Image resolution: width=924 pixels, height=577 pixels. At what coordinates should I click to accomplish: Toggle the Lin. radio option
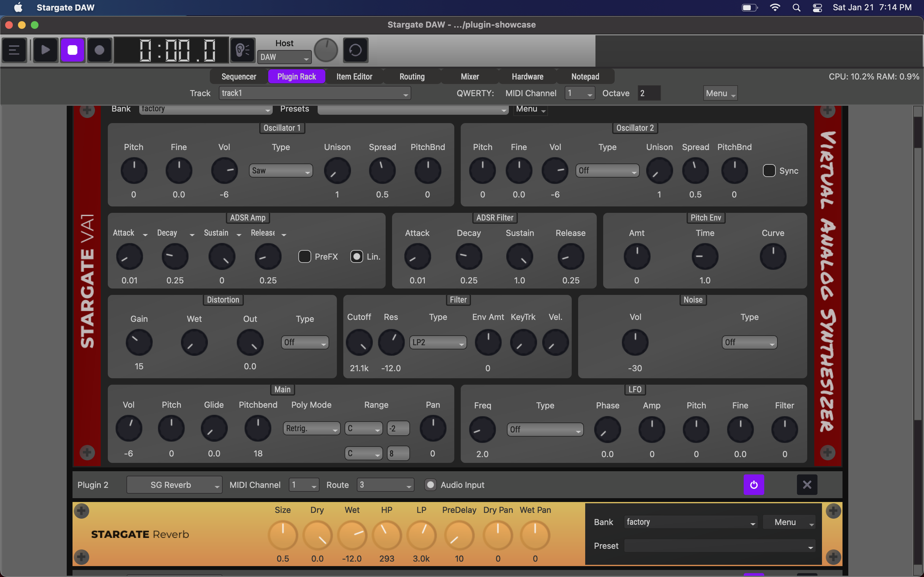coord(357,256)
